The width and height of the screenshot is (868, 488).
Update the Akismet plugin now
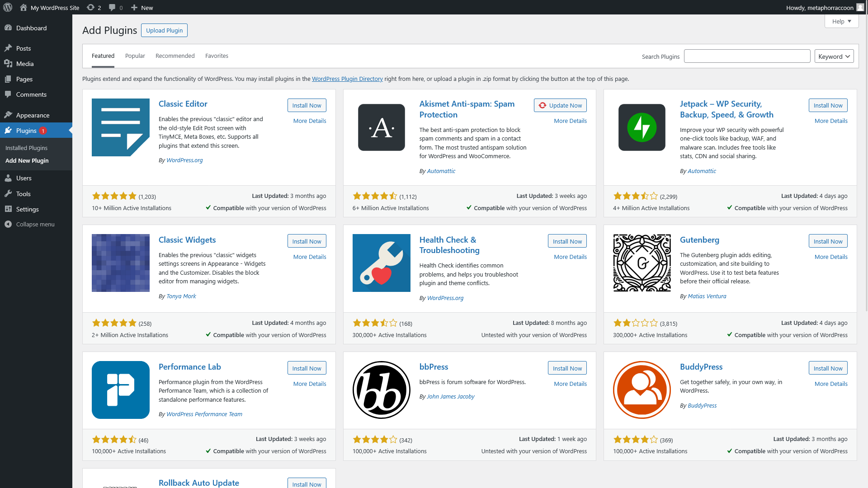(560, 105)
